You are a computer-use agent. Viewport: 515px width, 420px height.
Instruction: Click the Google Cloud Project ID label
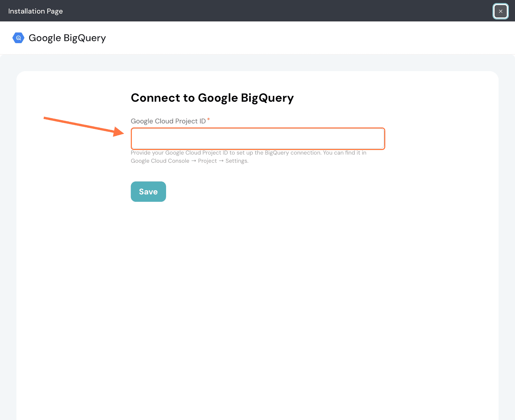coord(168,121)
